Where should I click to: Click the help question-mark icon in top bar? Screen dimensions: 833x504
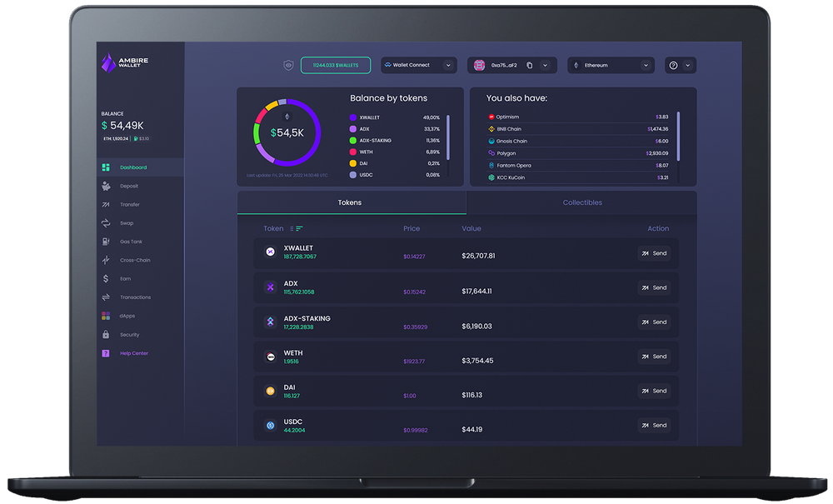pyautogui.click(x=673, y=65)
